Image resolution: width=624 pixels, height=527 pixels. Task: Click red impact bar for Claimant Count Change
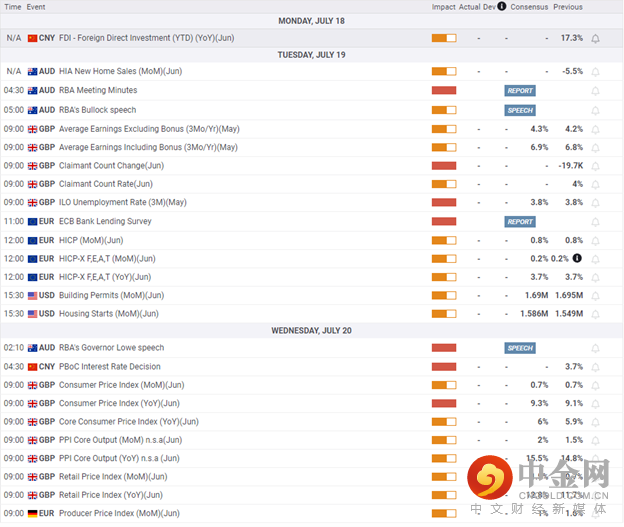coord(444,166)
